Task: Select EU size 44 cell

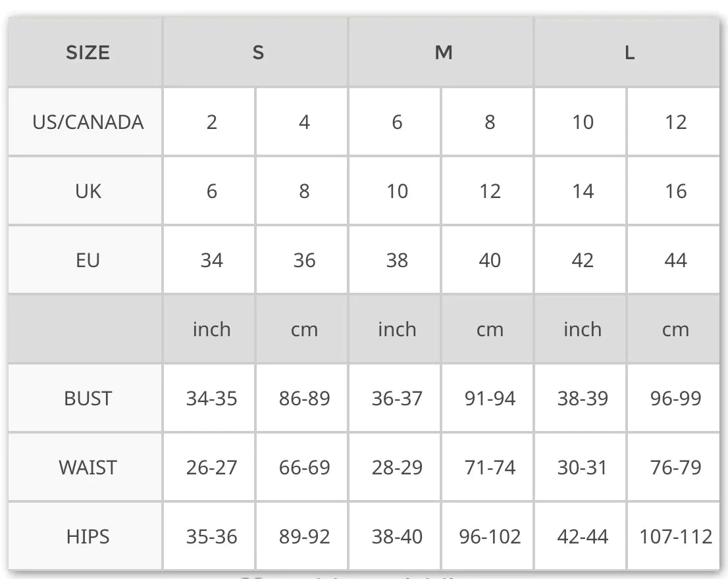Action: tap(675, 261)
